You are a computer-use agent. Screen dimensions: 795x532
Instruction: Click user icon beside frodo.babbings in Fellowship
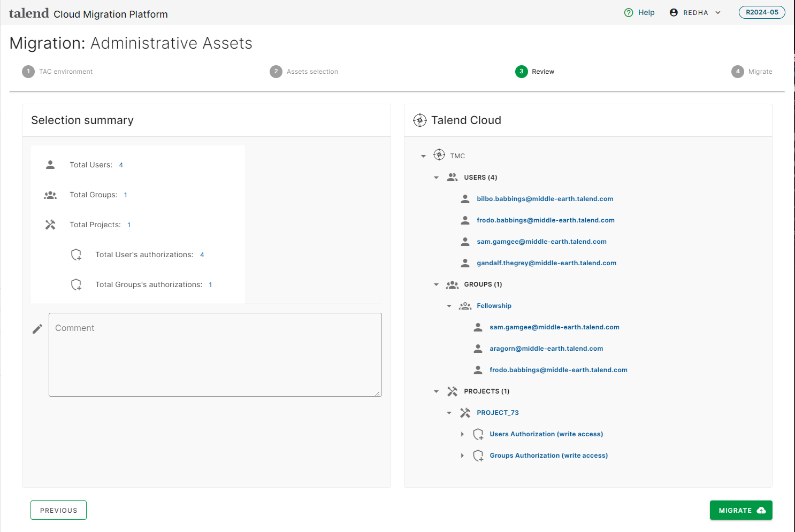[x=478, y=370]
